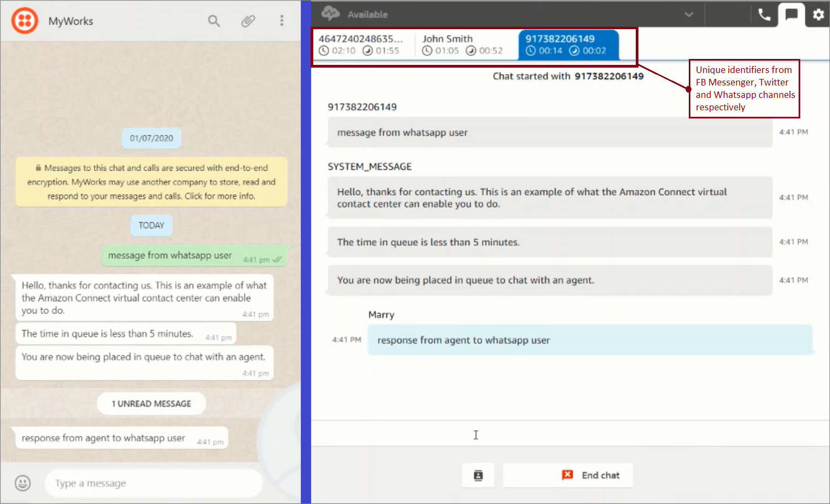Click the MyWorks chat title
This screenshot has height=504, width=830.
[71, 21]
